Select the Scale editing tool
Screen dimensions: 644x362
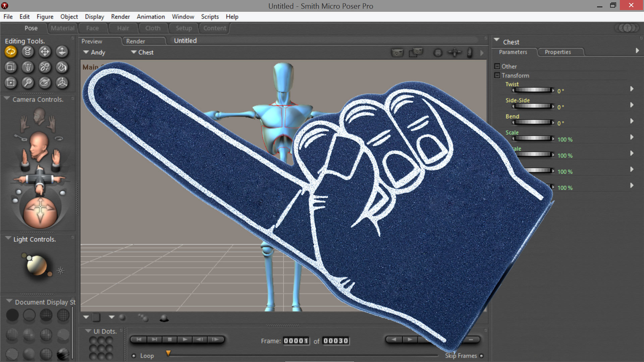pos(11,67)
